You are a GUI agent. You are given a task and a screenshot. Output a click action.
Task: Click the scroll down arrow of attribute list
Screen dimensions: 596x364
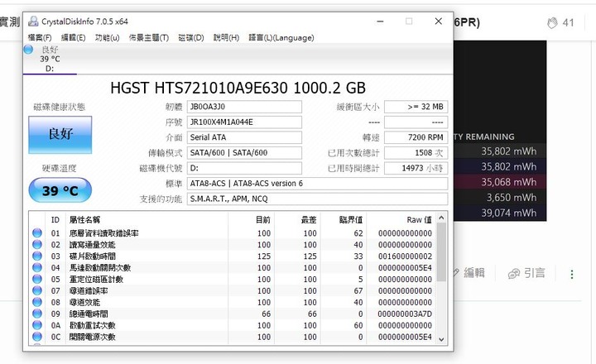441,339
